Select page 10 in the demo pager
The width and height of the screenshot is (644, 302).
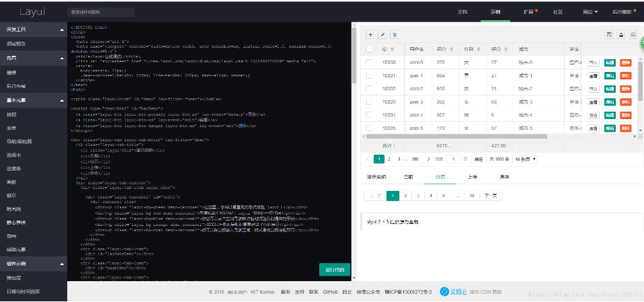click(x=472, y=196)
